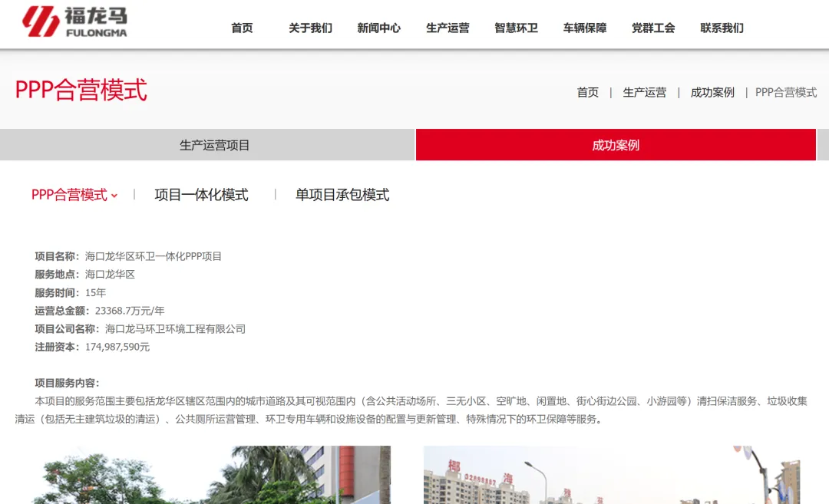Click the 生产运营 breadcrumb link

point(645,92)
